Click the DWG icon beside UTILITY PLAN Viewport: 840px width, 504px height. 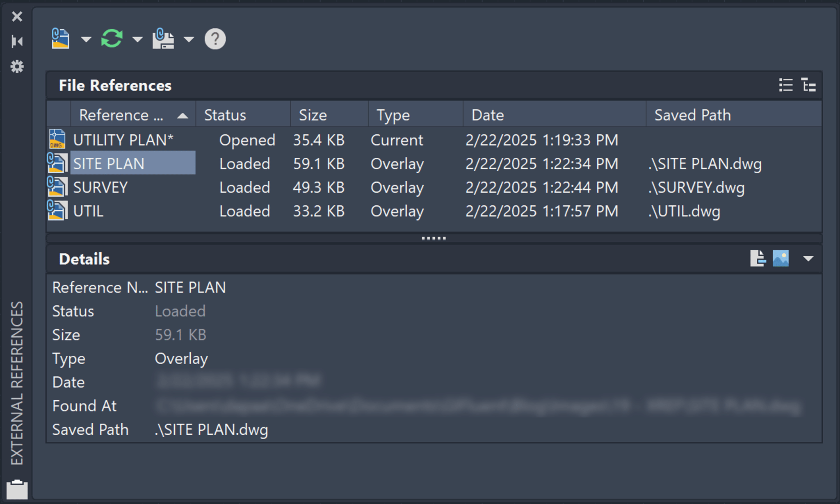(x=57, y=140)
